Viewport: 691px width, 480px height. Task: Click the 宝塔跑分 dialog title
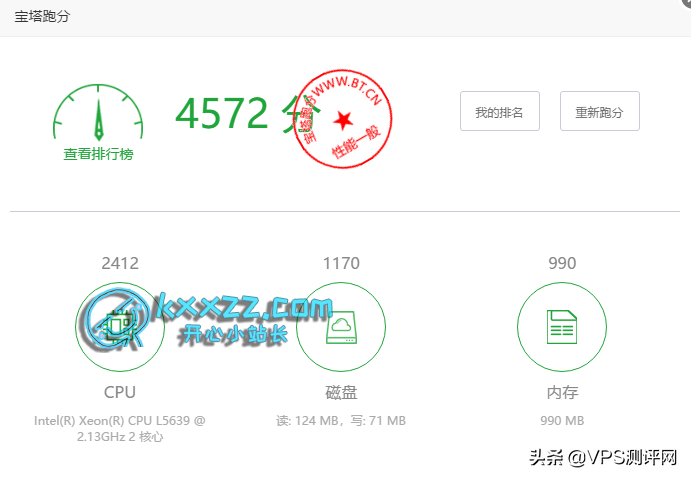click(x=42, y=17)
